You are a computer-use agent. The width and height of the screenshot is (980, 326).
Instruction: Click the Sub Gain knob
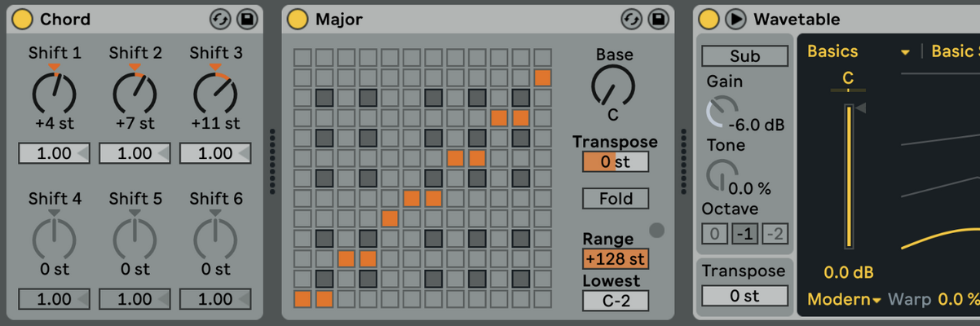pos(721,112)
